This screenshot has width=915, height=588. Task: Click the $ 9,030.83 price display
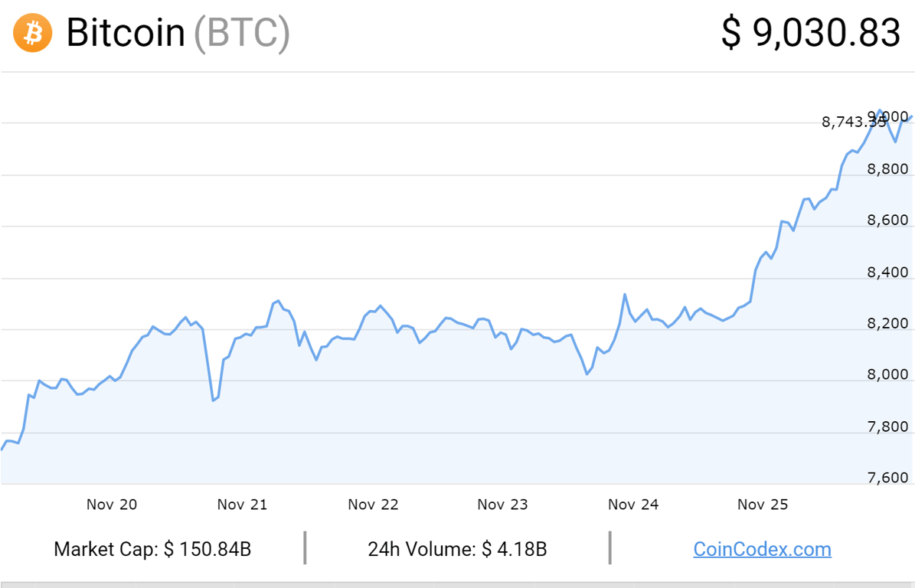point(811,33)
